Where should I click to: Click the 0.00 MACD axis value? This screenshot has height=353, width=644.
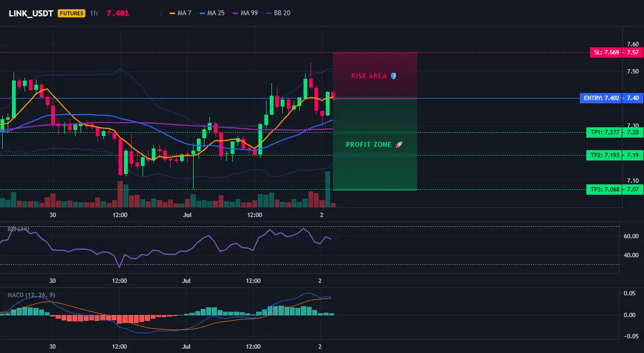pos(630,315)
